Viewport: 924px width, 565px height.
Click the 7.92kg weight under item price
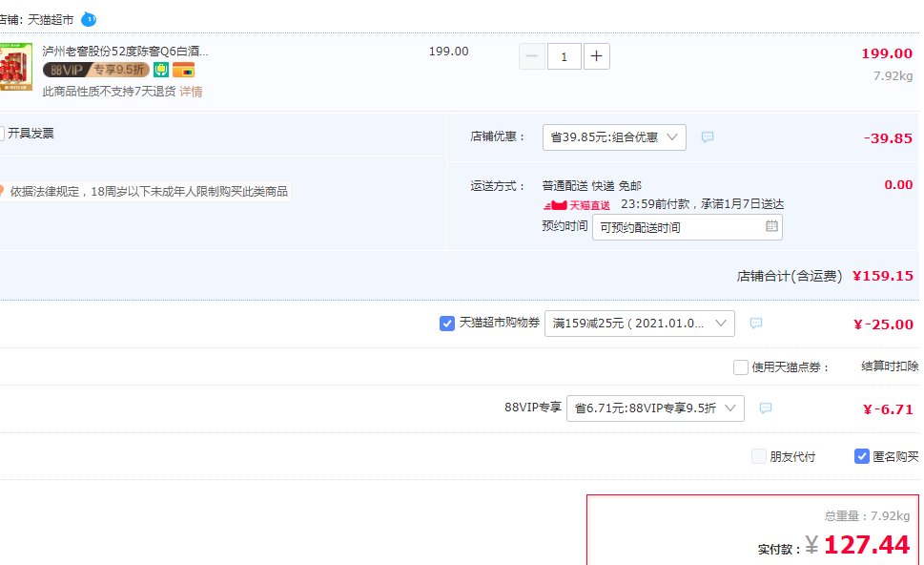[893, 76]
